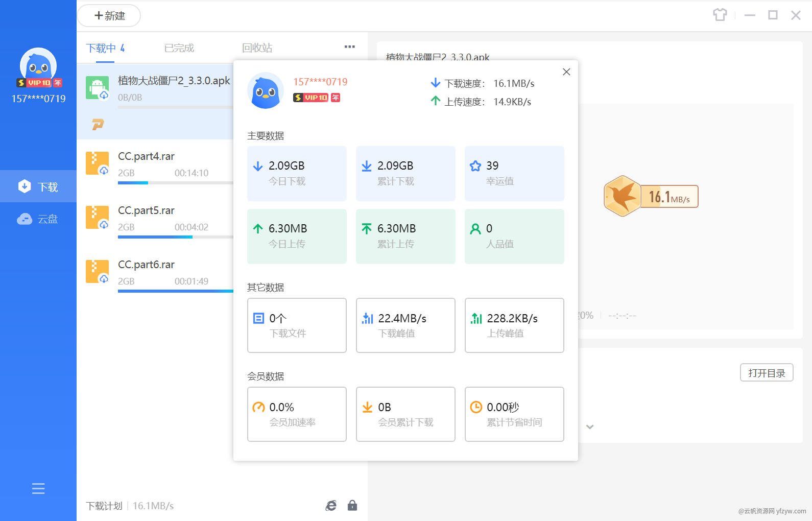Open the 今日下载 2.09GB card
The width and height of the screenshot is (812, 521).
[x=297, y=174]
